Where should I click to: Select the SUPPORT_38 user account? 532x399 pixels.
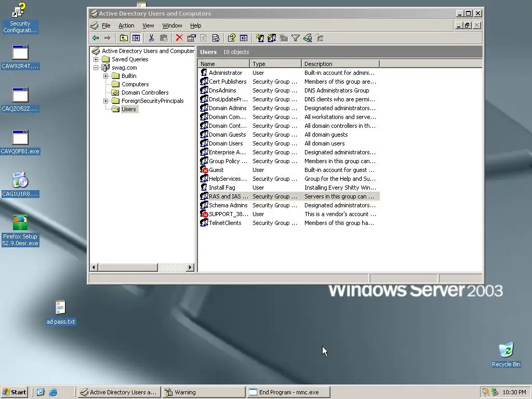pyautogui.click(x=289, y=214)
